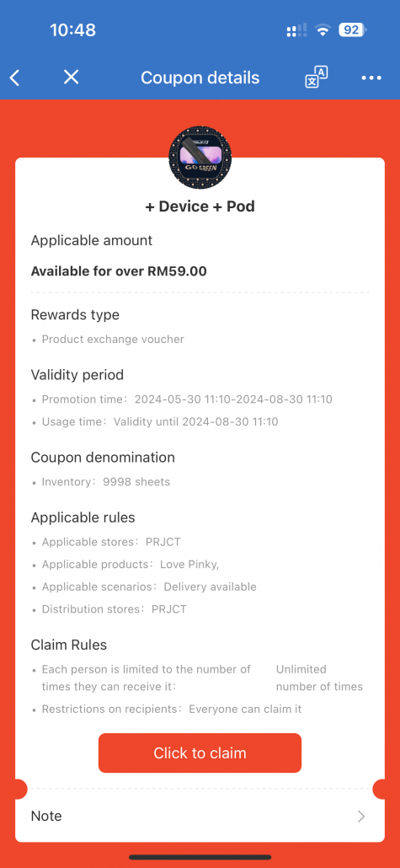Tap the cellular signal bars icon
Screen dimensions: 400x868
point(297,31)
